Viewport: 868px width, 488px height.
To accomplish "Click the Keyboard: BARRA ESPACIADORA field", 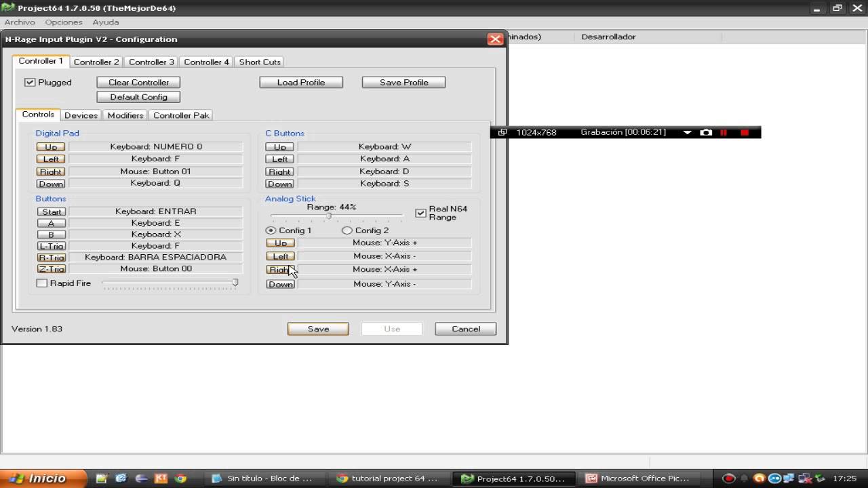I will pos(155,257).
